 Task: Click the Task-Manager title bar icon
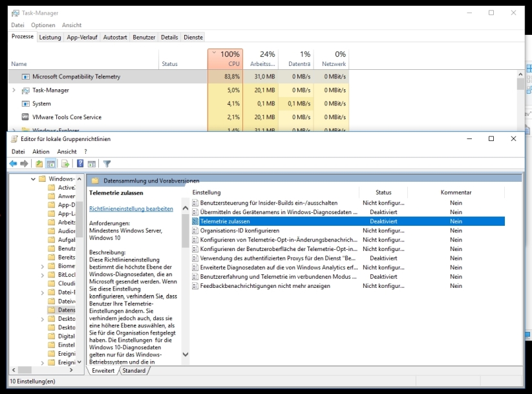coord(16,13)
